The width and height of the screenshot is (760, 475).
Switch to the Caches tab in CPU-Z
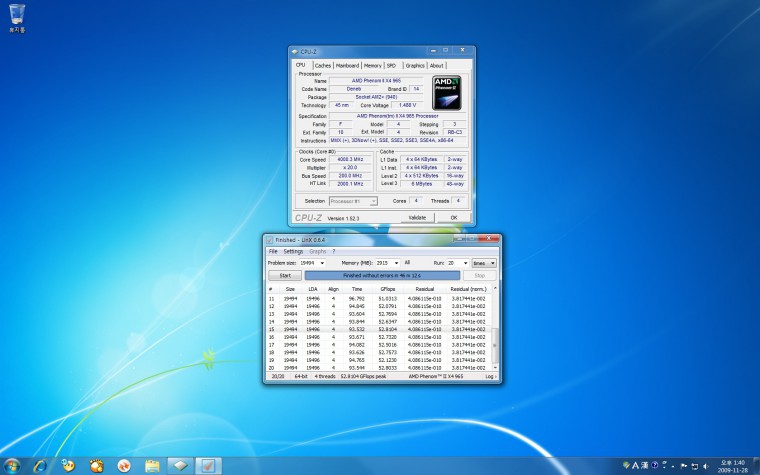(x=322, y=65)
